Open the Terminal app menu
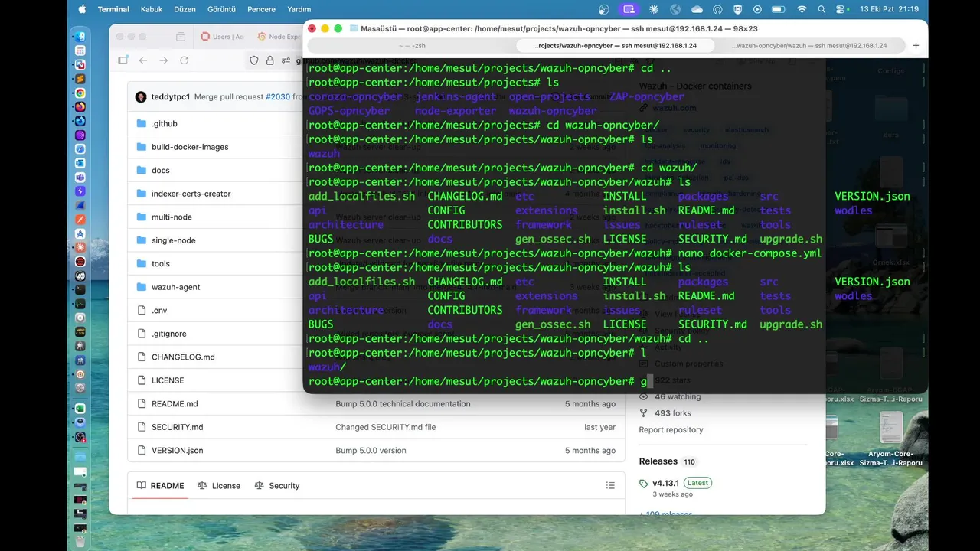Image resolution: width=980 pixels, height=551 pixels. [x=113, y=9]
